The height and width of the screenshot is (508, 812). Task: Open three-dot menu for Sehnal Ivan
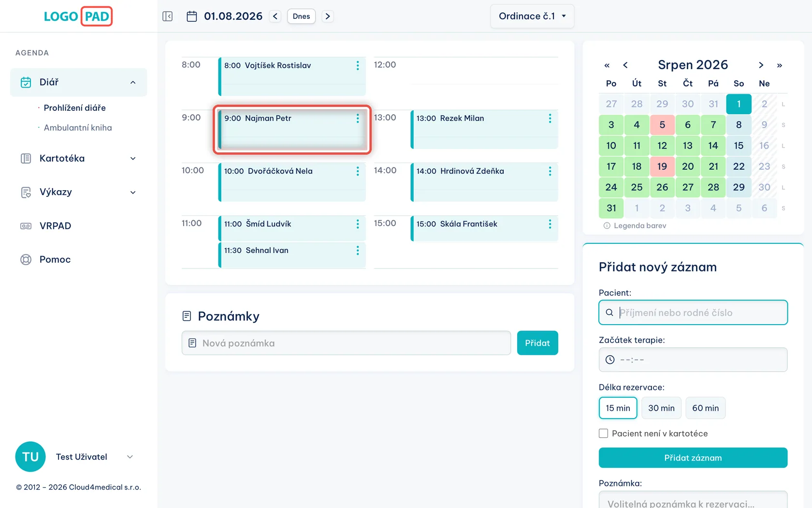click(358, 251)
